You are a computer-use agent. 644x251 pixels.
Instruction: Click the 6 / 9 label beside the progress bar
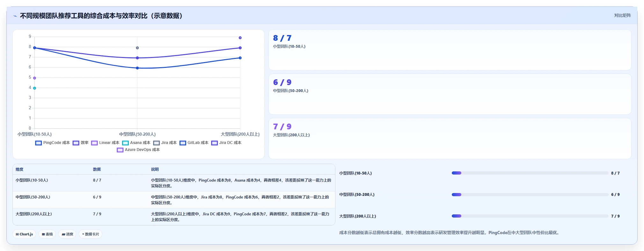click(615, 195)
